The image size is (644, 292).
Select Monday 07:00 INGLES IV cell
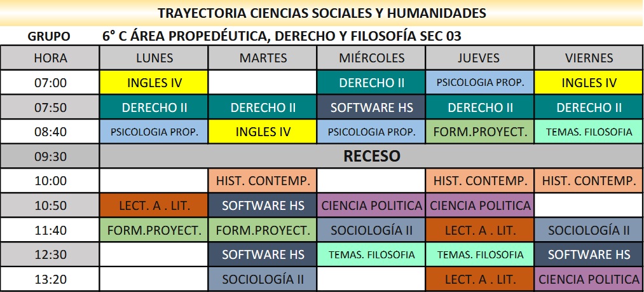pos(154,83)
